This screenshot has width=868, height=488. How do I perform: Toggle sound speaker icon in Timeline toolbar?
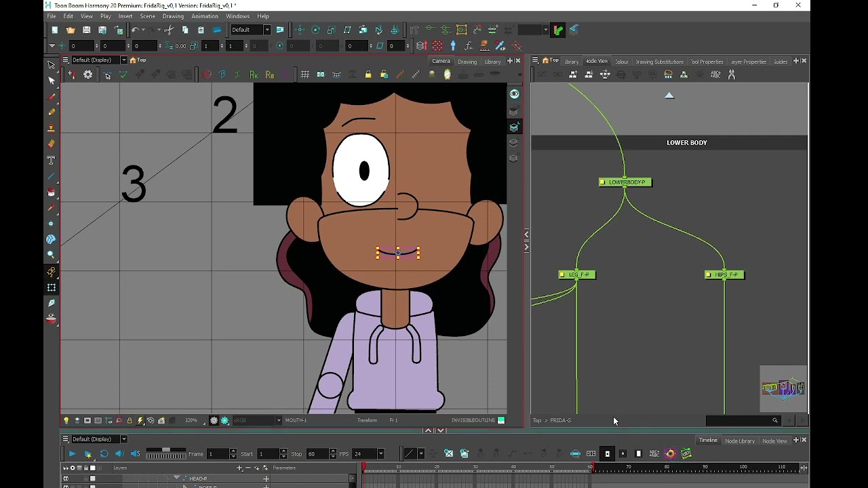point(119,454)
